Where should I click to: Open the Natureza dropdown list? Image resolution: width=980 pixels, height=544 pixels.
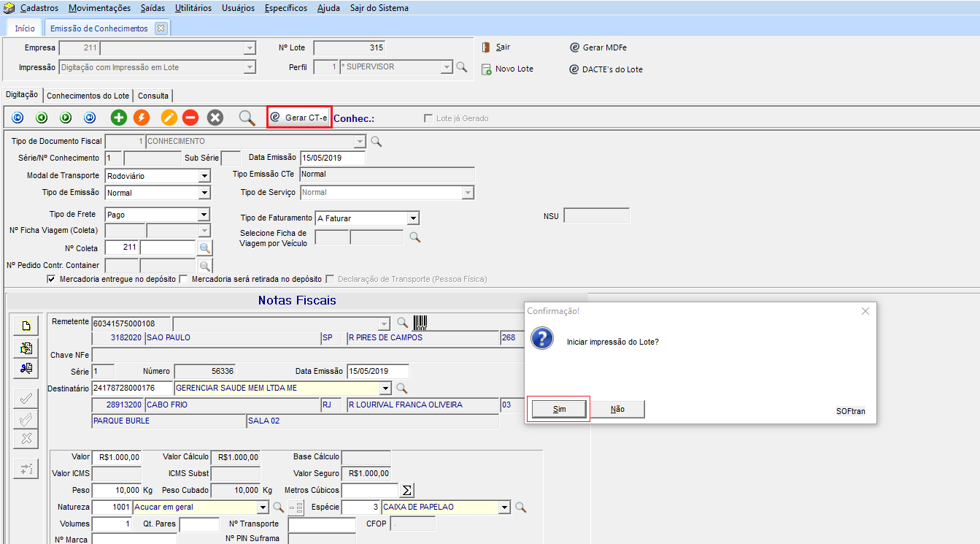pos(263,507)
